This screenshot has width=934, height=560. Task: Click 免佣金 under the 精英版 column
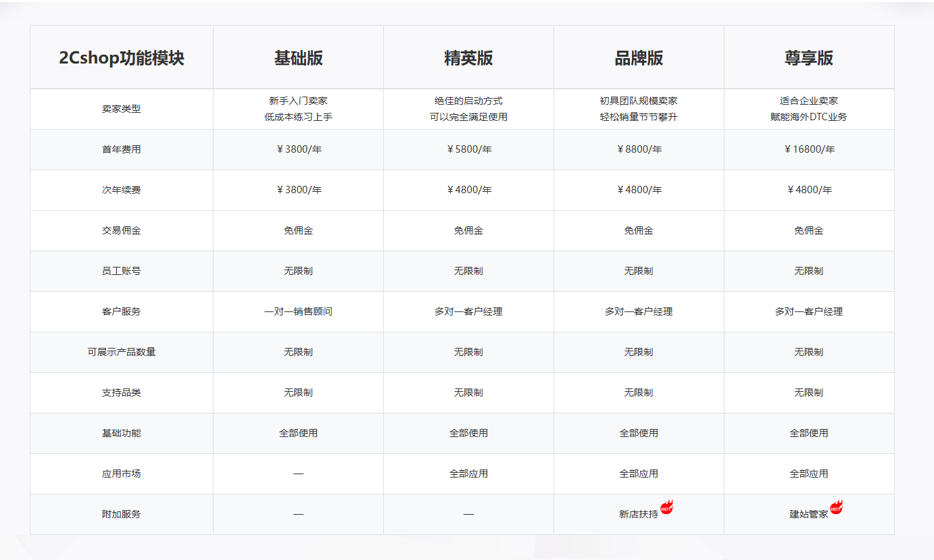click(468, 230)
